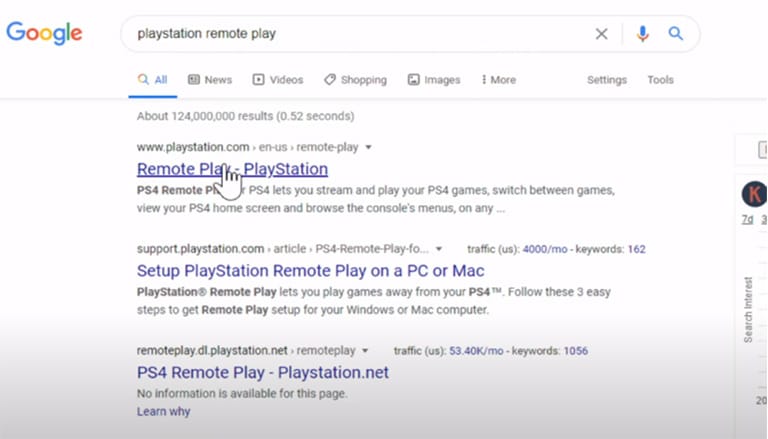Click the remoteplay.dl.playstation.net breadcrumb URL
This screenshot has height=439, width=768.
[246, 351]
